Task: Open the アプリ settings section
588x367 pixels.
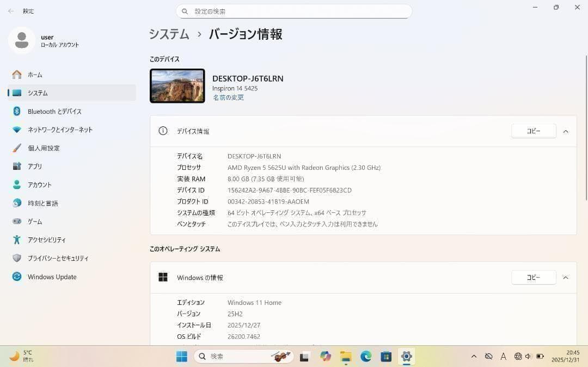Action: (35, 166)
